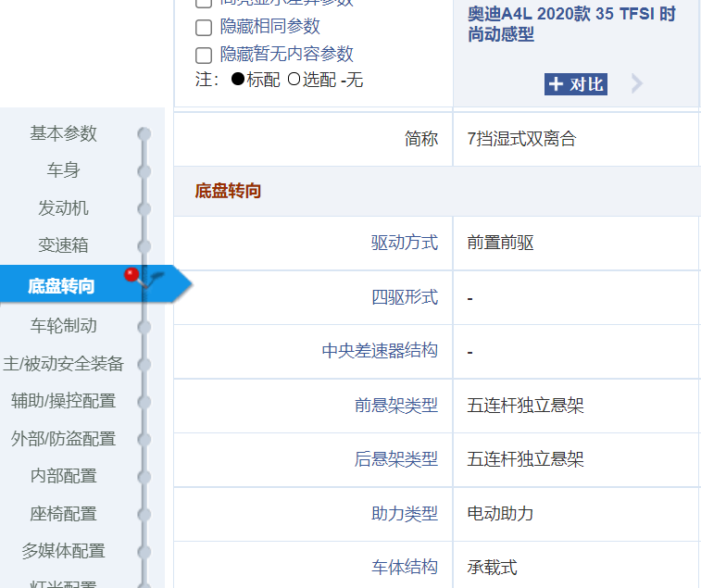Image resolution: width=701 pixels, height=588 pixels.
Task: Click the 后悬架类型 parameter link
Action: 396,459
